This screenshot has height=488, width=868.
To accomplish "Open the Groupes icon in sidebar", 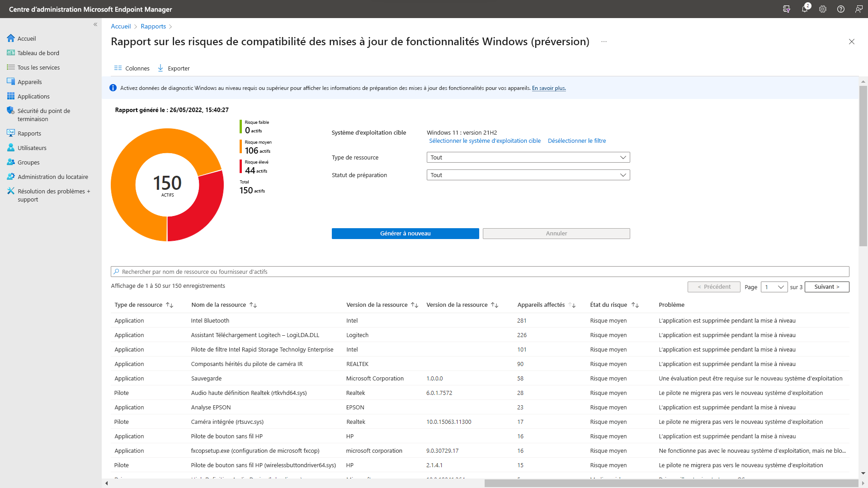I will [x=11, y=162].
